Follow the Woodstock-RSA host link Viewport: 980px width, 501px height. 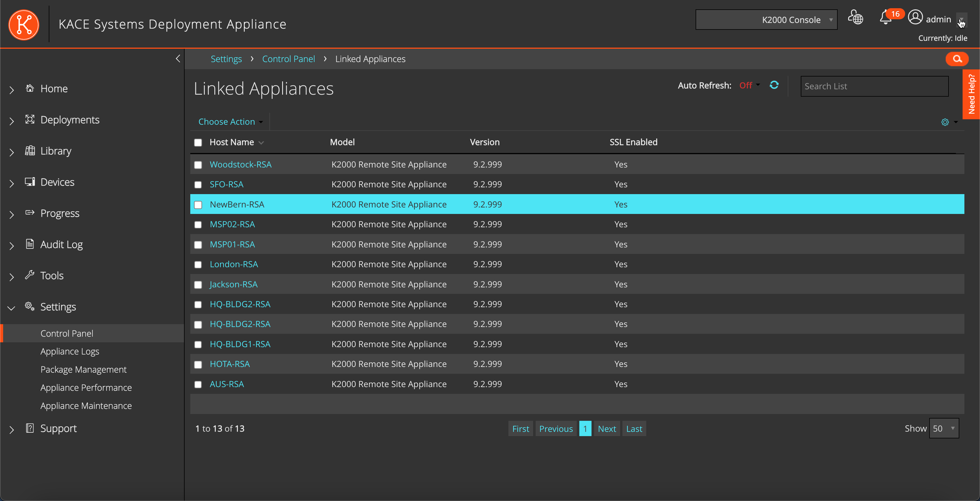tap(240, 164)
